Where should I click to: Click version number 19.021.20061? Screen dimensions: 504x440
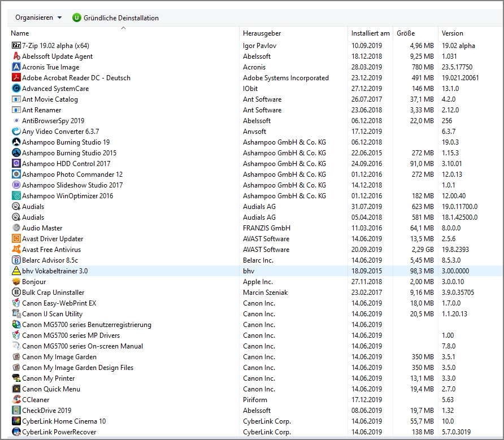(460, 78)
